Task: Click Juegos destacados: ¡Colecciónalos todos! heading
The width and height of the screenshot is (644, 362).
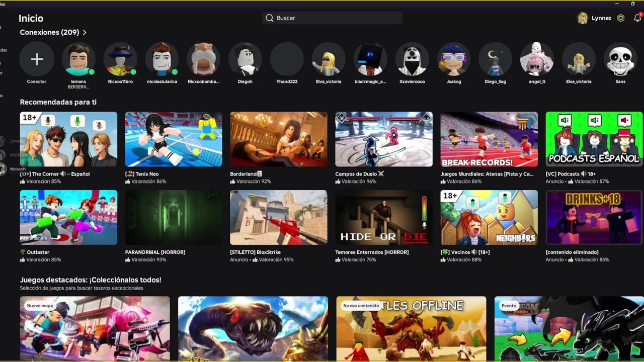Action: 91,280
